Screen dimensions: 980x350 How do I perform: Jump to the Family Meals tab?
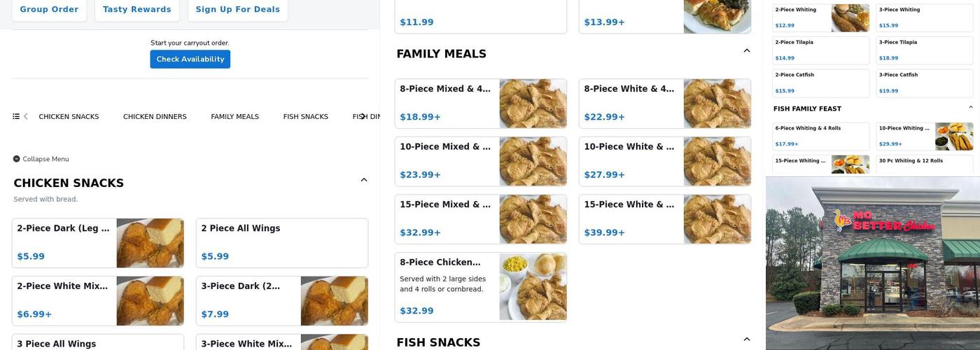(234, 117)
